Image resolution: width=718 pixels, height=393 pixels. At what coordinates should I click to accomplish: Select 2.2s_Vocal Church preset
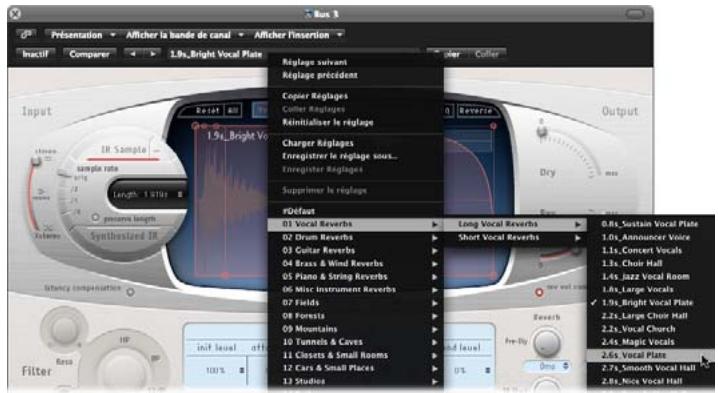pyautogui.click(x=651, y=329)
